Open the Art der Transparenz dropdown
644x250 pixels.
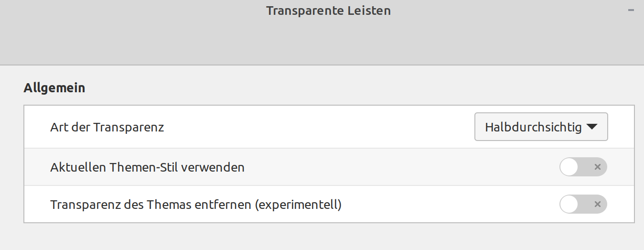click(541, 127)
